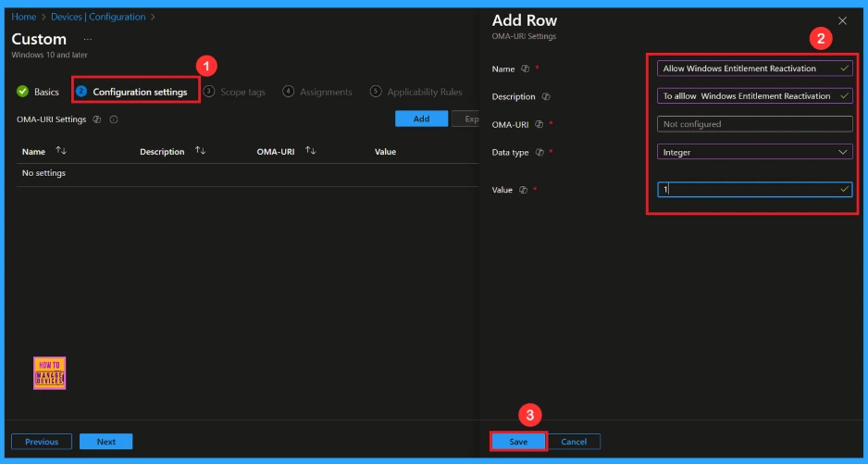Image resolution: width=868 pixels, height=464 pixels.
Task: Save the new OMA-URI row
Action: [518, 442]
